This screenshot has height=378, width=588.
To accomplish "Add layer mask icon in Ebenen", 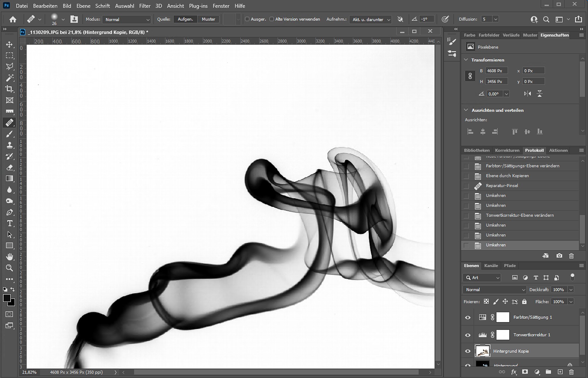I will [x=525, y=372].
